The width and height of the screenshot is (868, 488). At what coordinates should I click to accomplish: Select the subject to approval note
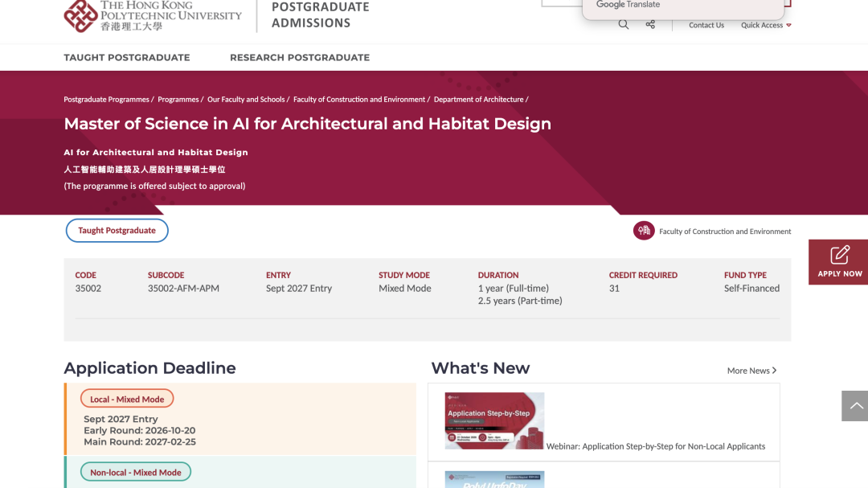[154, 187]
